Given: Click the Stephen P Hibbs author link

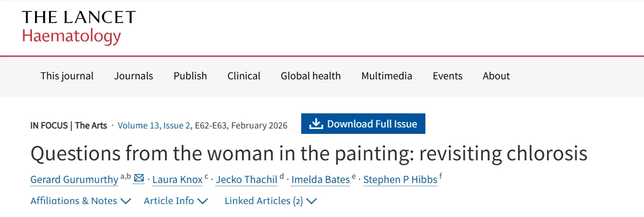Looking at the screenshot, I should pyautogui.click(x=401, y=180).
